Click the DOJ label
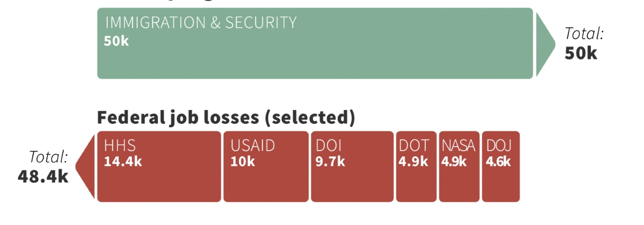 tap(499, 146)
